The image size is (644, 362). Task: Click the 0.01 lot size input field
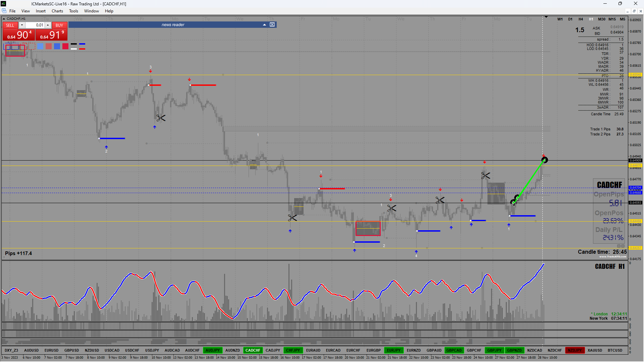tap(35, 25)
